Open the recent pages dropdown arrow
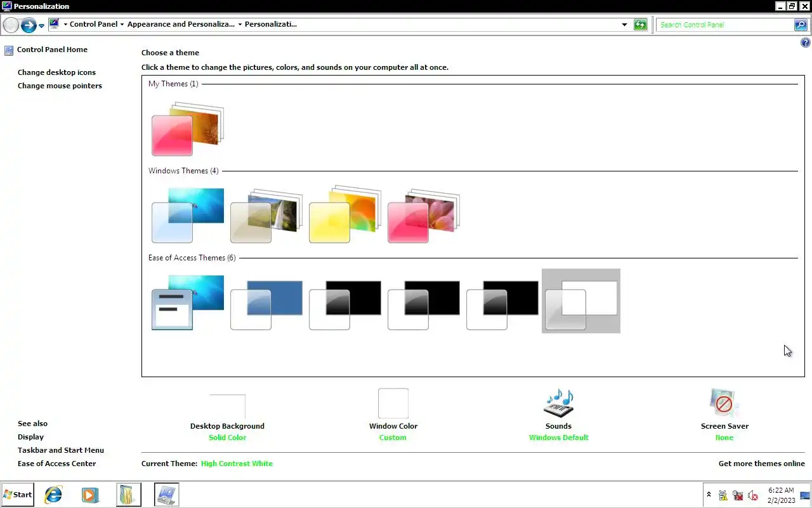 point(42,25)
